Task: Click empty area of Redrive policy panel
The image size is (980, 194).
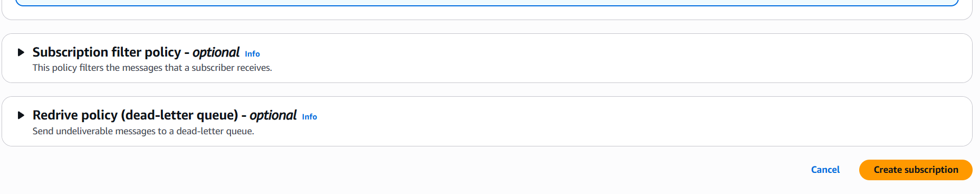Action: (x=607, y=122)
